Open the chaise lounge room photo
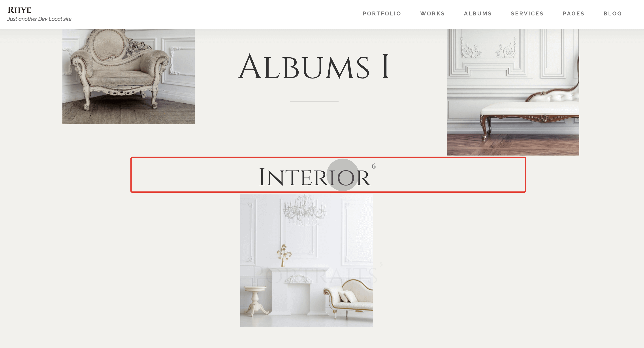The width and height of the screenshot is (644, 348). [x=513, y=92]
